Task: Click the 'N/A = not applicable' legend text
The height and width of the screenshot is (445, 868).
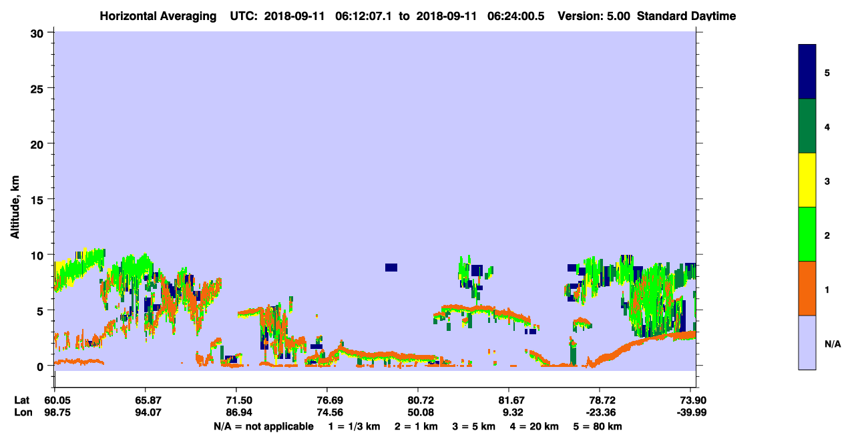Action: [x=263, y=426]
